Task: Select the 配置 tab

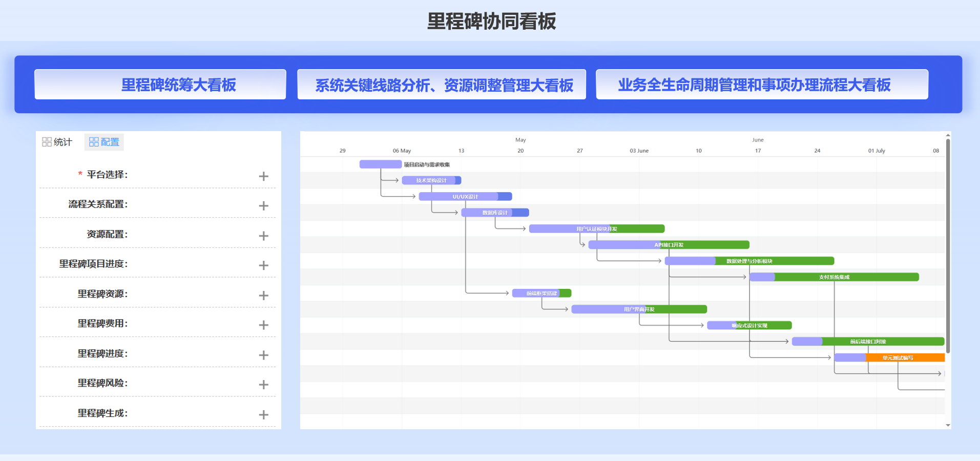Action: [104, 142]
